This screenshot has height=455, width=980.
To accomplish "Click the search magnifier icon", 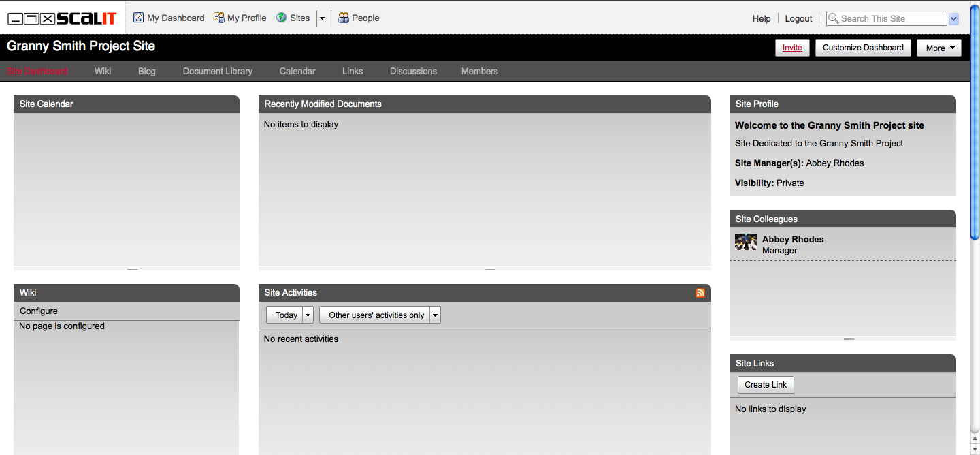I will 833,18.
